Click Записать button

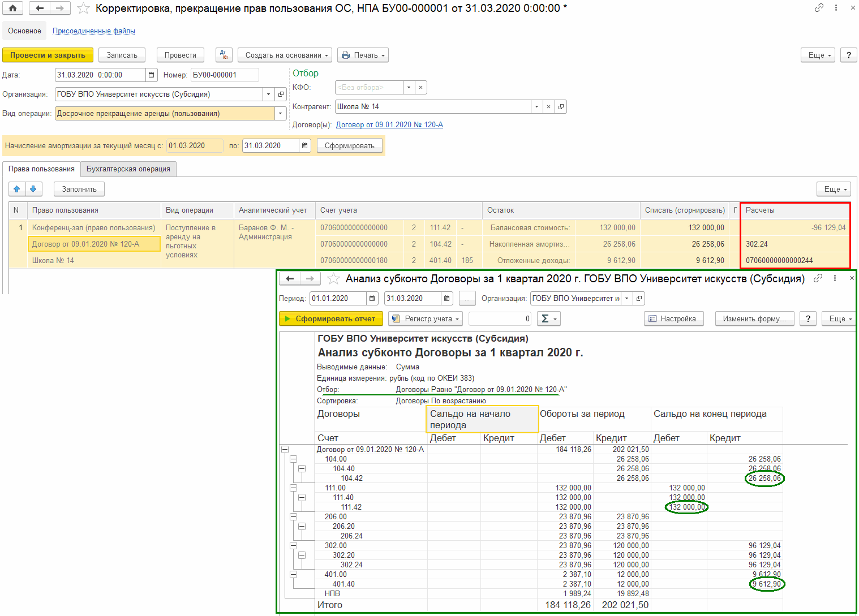click(x=122, y=55)
